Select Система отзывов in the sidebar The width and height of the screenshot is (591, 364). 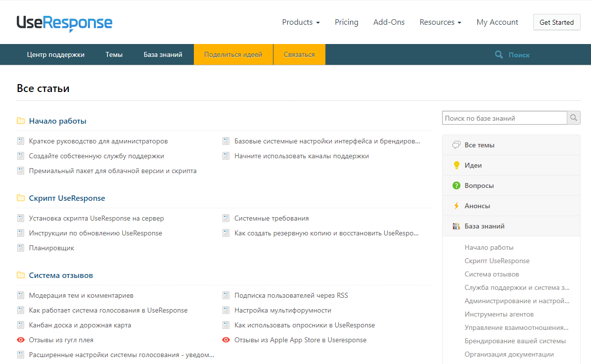pos(492,274)
